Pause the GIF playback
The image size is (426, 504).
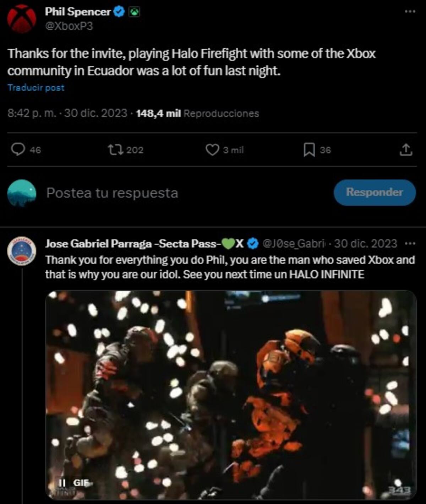tap(62, 483)
